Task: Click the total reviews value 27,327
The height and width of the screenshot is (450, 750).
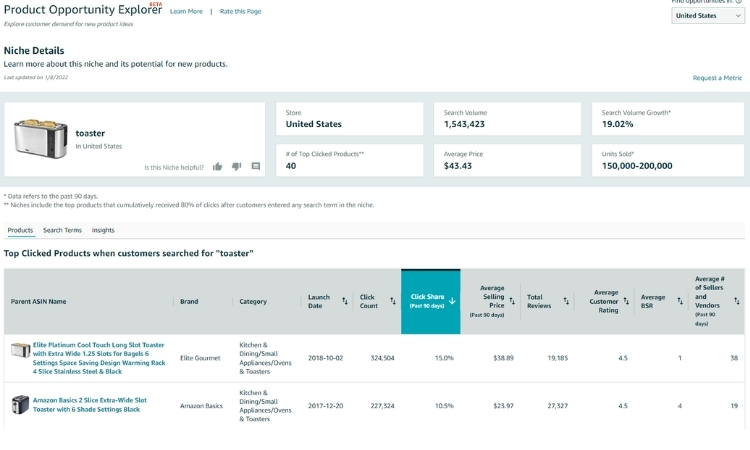Action: tap(558, 406)
